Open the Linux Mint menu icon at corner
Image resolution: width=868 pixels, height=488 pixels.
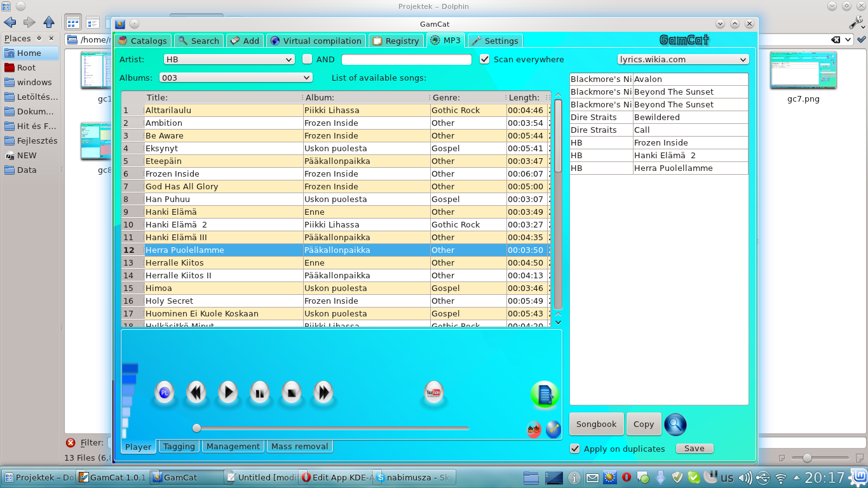click(x=860, y=477)
